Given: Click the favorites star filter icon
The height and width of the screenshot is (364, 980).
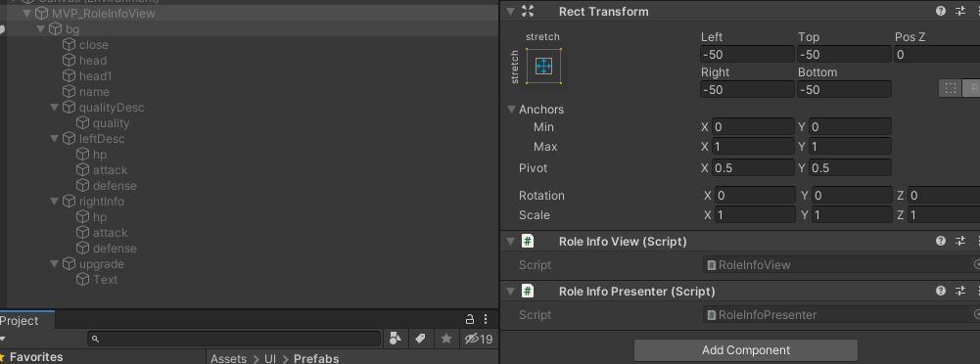Looking at the screenshot, I should pyautogui.click(x=445, y=339).
